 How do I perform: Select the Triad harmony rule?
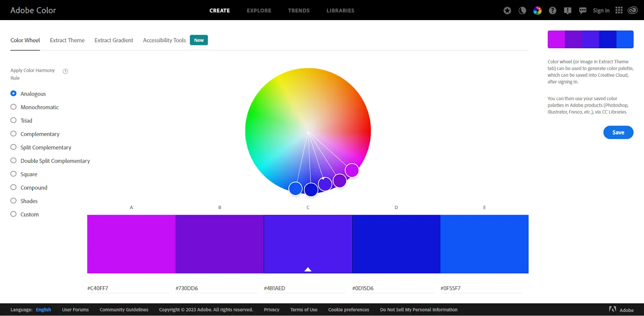pos(21,120)
